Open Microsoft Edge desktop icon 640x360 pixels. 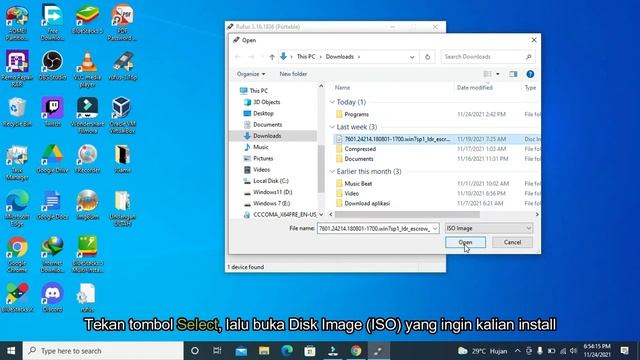tap(17, 208)
